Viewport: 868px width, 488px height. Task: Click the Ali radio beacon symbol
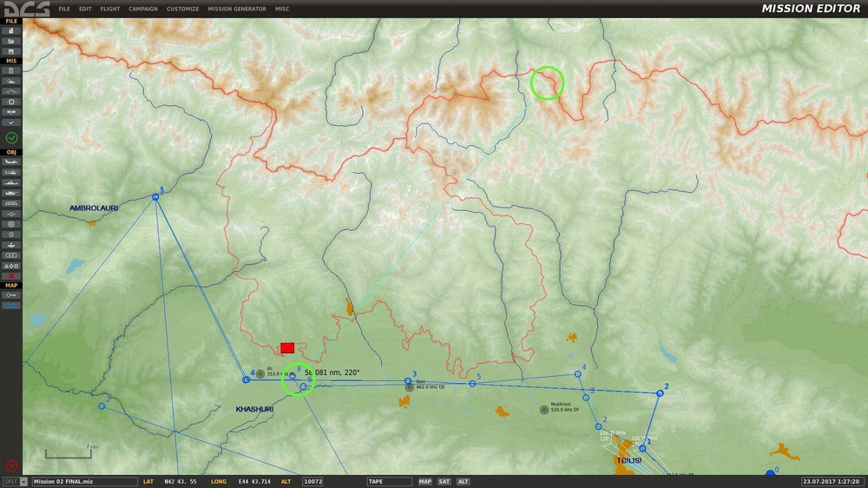pyautogui.click(x=260, y=374)
